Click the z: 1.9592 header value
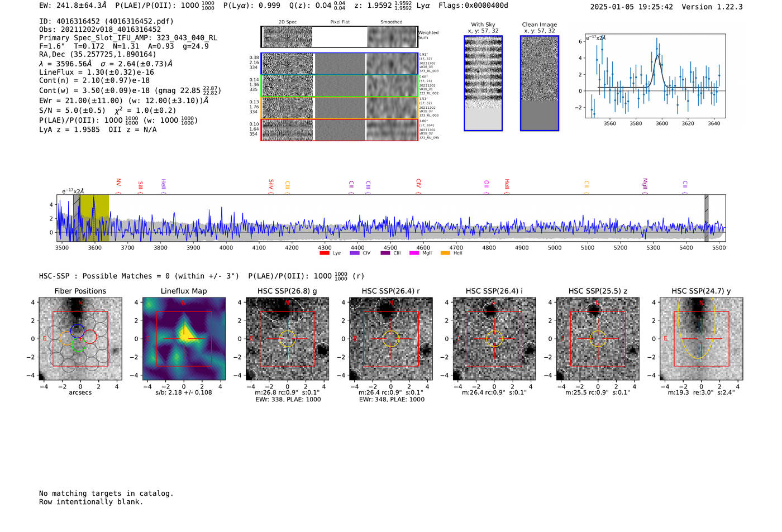The height and width of the screenshot is (532, 782). (x=383, y=6)
